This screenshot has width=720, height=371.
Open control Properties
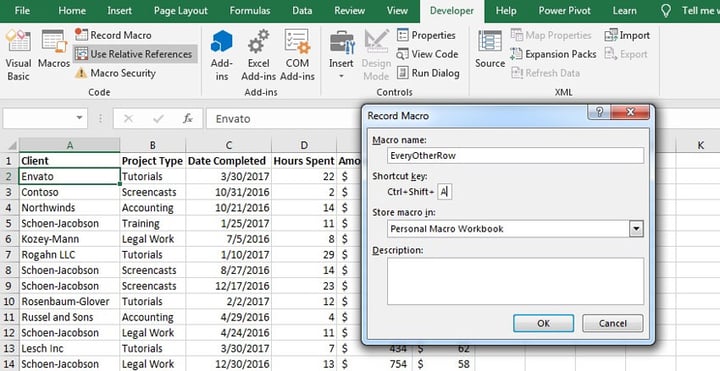426,35
